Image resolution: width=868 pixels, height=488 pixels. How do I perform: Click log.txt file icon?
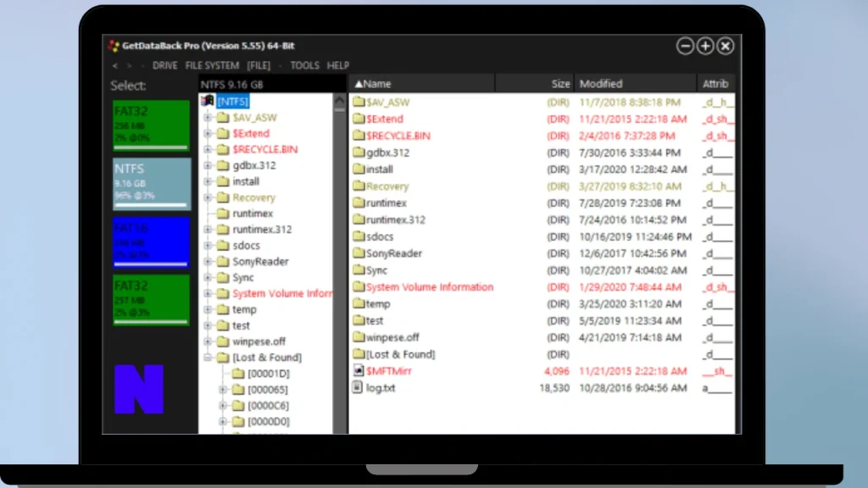(x=359, y=387)
